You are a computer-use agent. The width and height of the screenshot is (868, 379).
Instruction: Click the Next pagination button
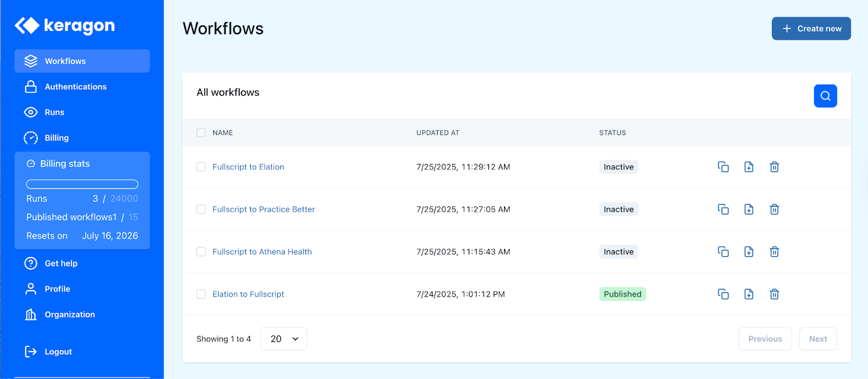point(818,339)
